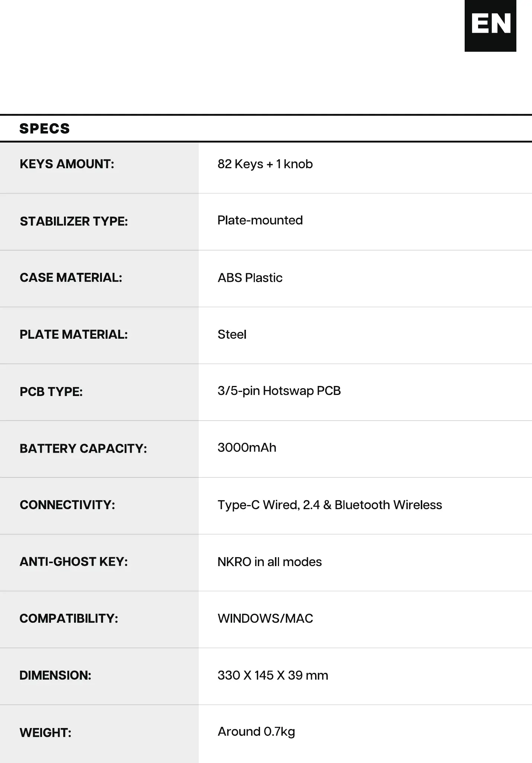The image size is (532, 763).
Task: Click the WINDOWS/MAC compatibility value
Action: point(265,619)
